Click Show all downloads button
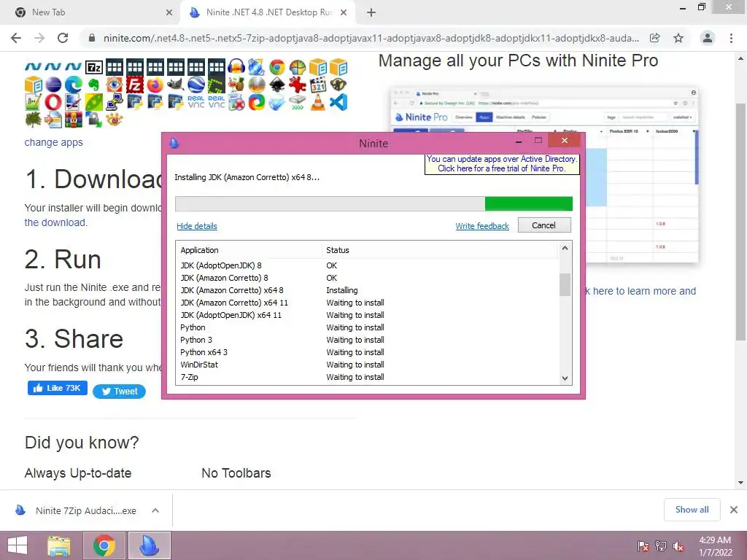Viewport: 747px width, 560px height. pyautogui.click(x=692, y=510)
